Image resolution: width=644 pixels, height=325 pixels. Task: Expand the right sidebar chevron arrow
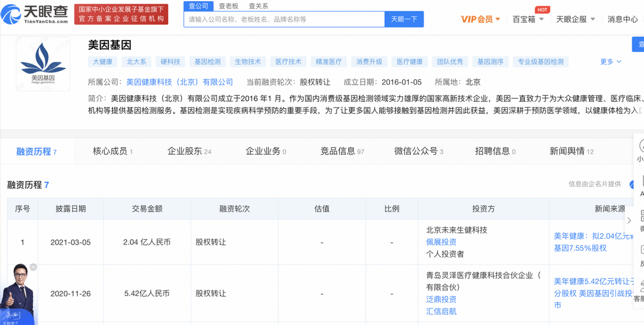tap(630, 220)
